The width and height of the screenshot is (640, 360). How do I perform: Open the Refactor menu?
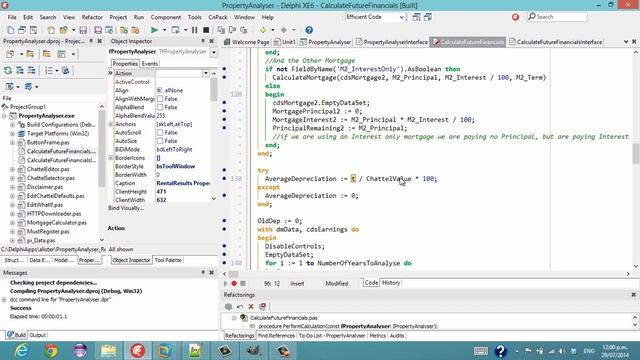point(92,17)
